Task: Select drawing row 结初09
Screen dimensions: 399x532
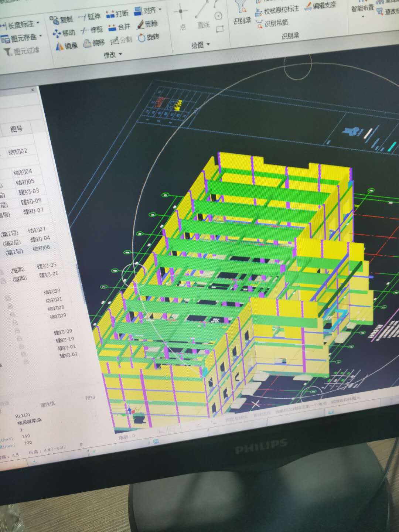Action: tap(58, 316)
